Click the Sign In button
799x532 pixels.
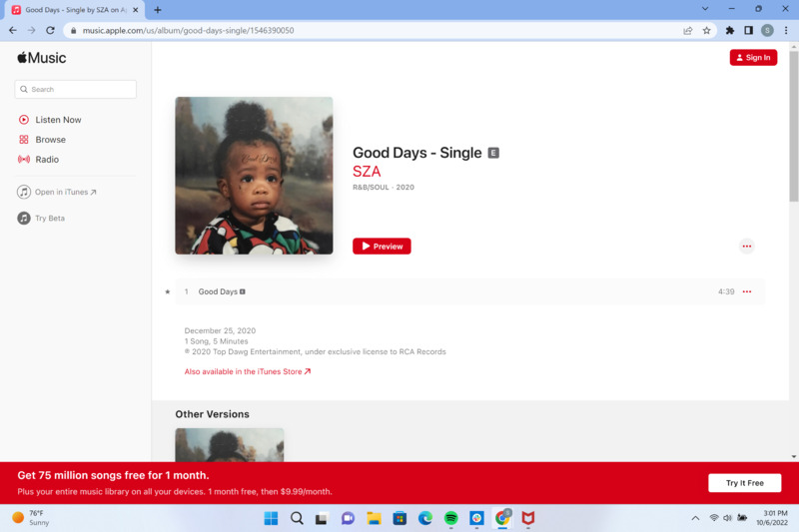[753, 58]
